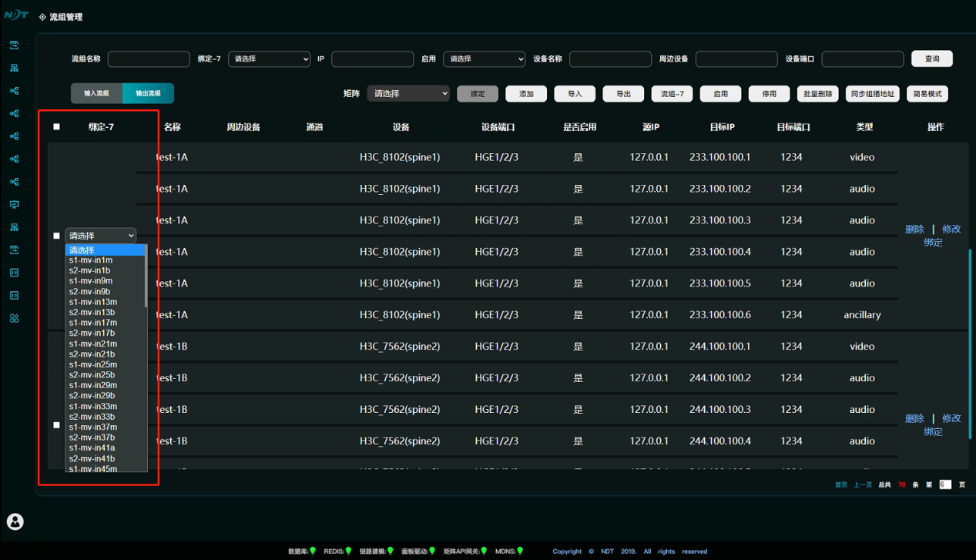Image resolution: width=976 pixels, height=560 pixels.
Task: Tick the checkbox for test-1A flow group
Action: pyautogui.click(x=56, y=236)
